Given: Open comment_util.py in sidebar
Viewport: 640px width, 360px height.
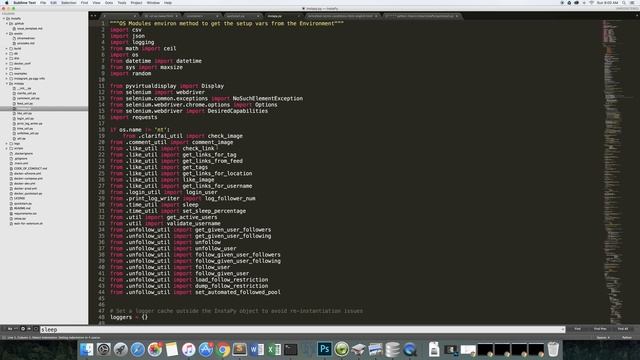Looking at the screenshot, I should pos(28,98).
